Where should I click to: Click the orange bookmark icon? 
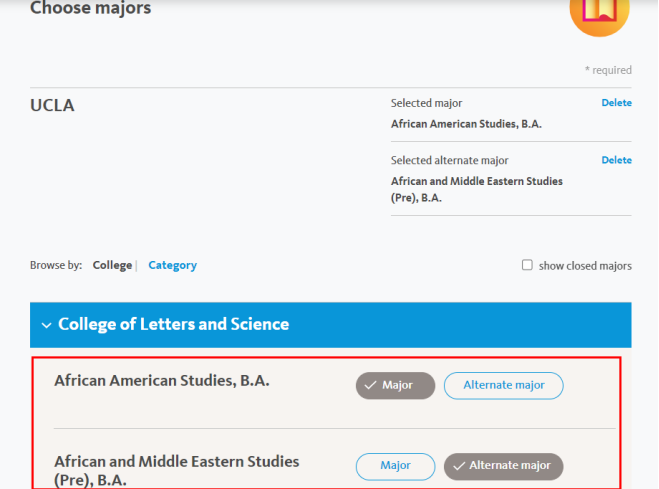[599, 12]
